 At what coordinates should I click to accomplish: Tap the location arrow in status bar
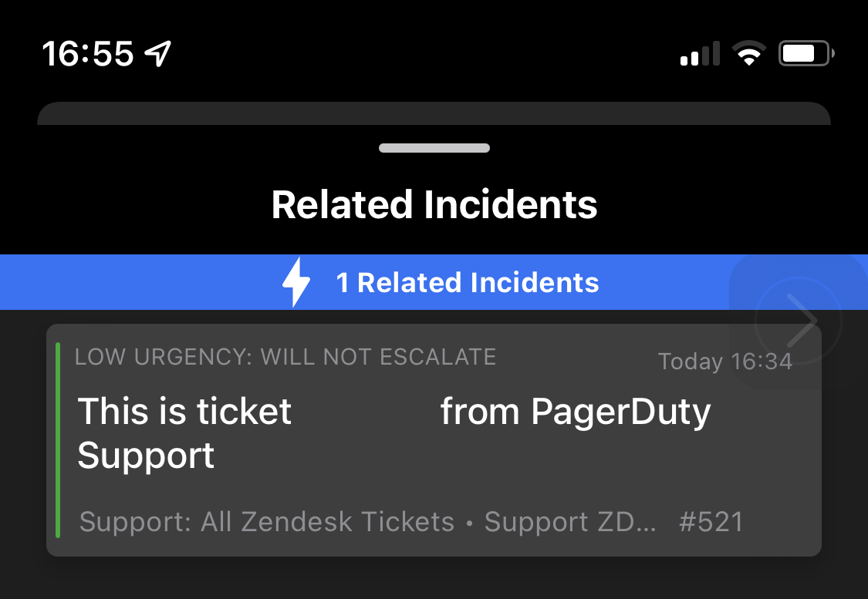coord(157,54)
